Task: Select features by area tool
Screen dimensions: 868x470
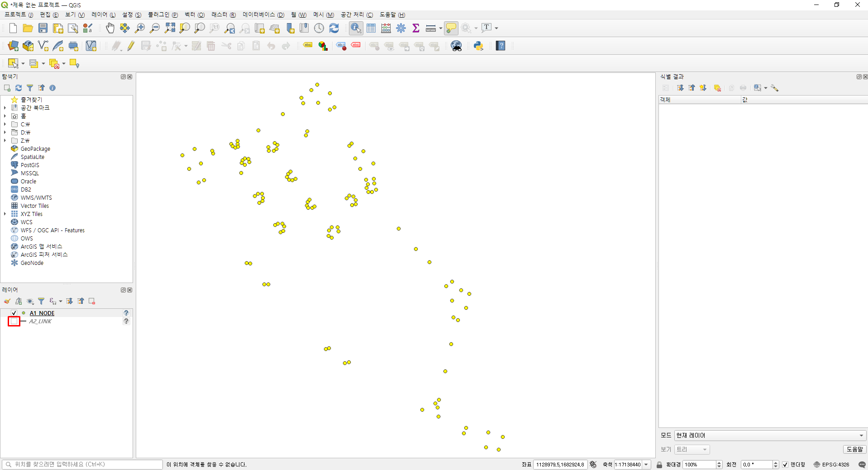Action: click(x=13, y=63)
